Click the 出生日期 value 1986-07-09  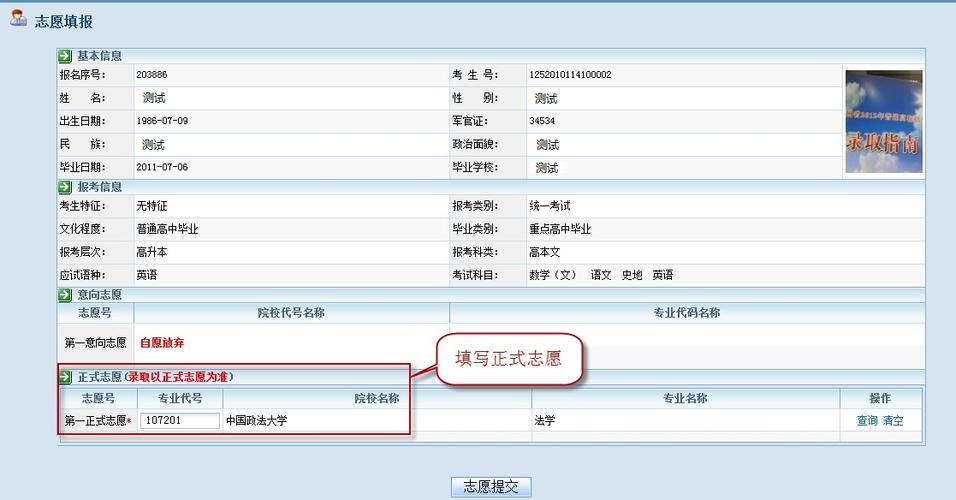(162, 121)
